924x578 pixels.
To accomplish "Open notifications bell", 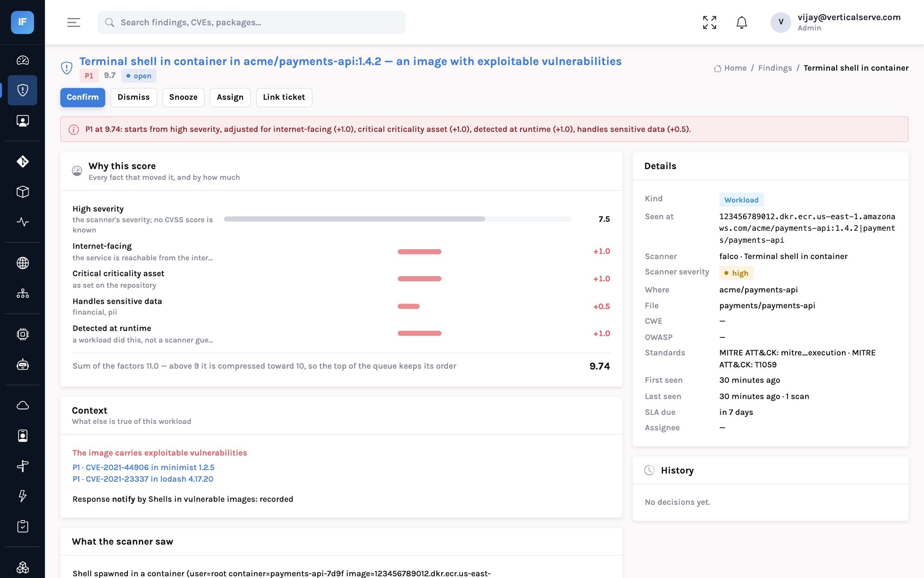I will point(742,22).
